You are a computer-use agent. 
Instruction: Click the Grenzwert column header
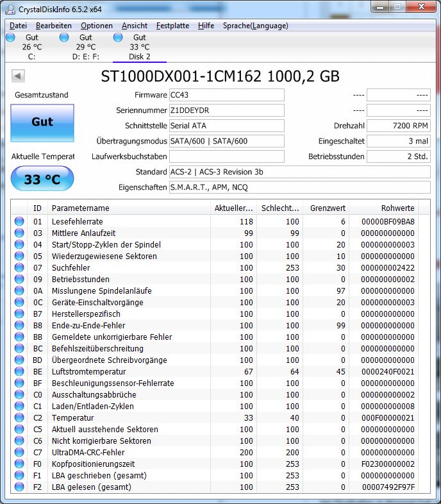tap(326, 208)
